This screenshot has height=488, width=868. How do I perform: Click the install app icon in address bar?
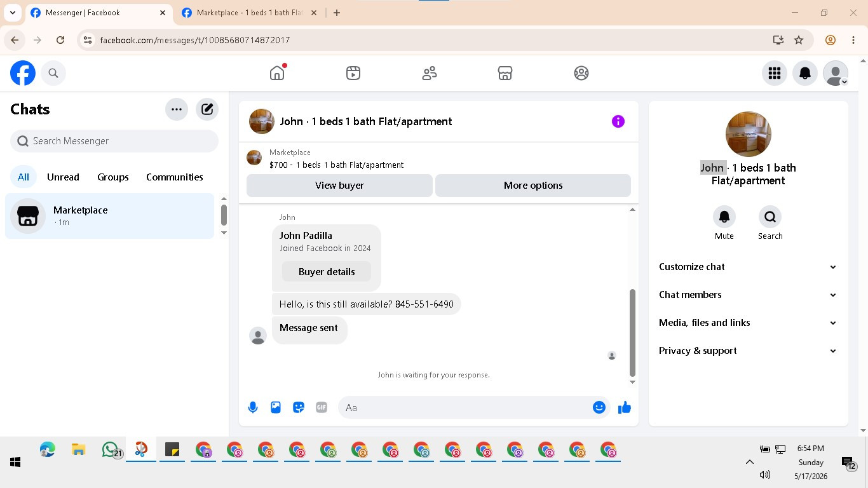pos(778,40)
